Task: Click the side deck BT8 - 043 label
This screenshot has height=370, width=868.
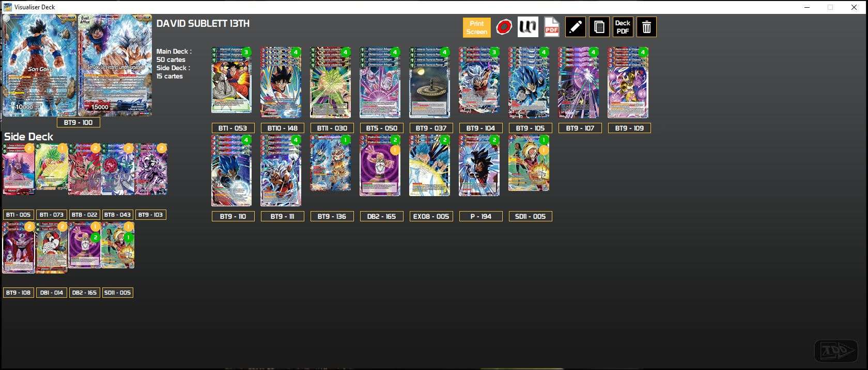Action: [x=117, y=215]
